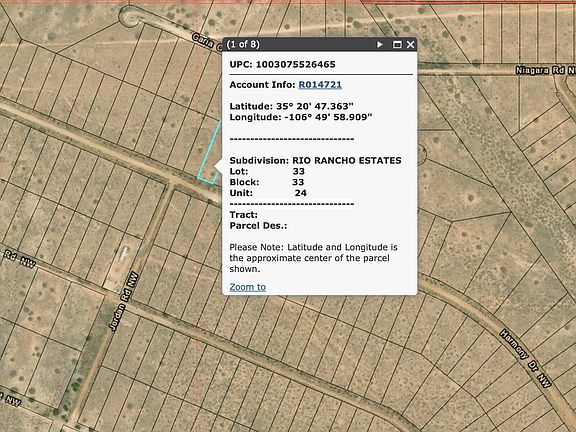Click the partially hidden Garia street label
The width and height of the screenshot is (576, 432).
click(x=206, y=42)
